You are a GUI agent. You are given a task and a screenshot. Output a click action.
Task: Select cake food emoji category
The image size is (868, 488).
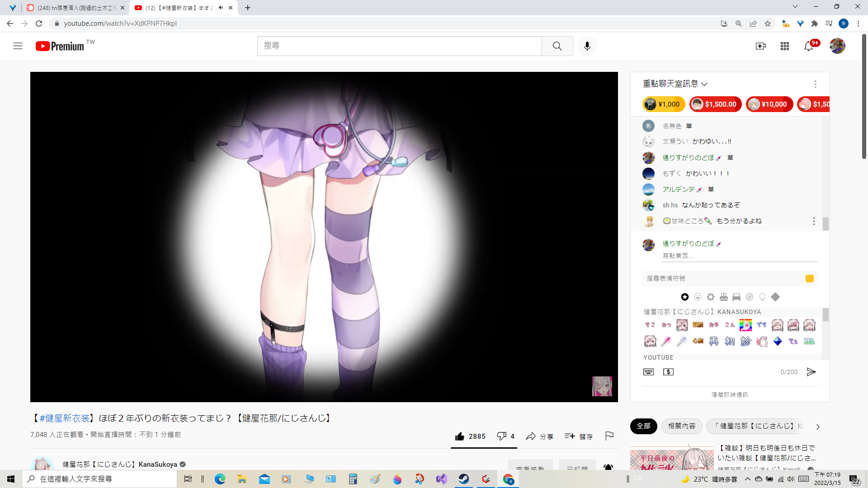(x=724, y=297)
